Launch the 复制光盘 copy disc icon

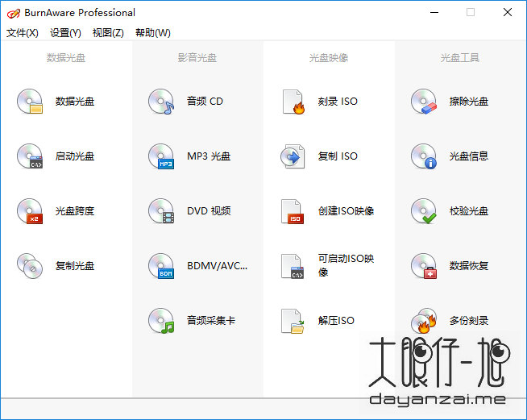(30, 266)
